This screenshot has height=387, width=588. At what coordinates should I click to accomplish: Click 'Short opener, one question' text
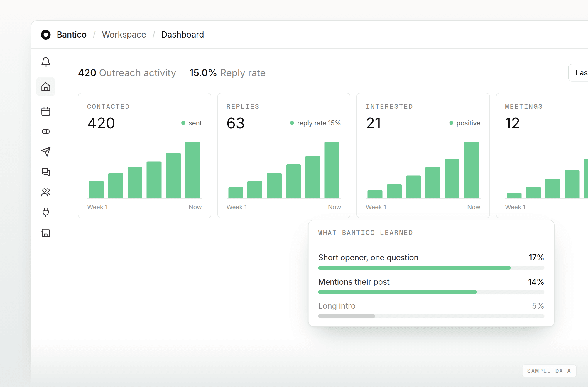click(x=368, y=257)
